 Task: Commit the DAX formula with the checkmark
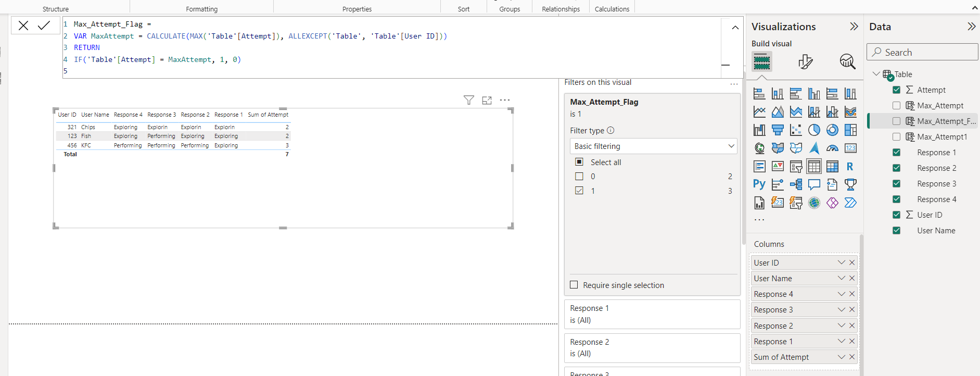coord(44,25)
